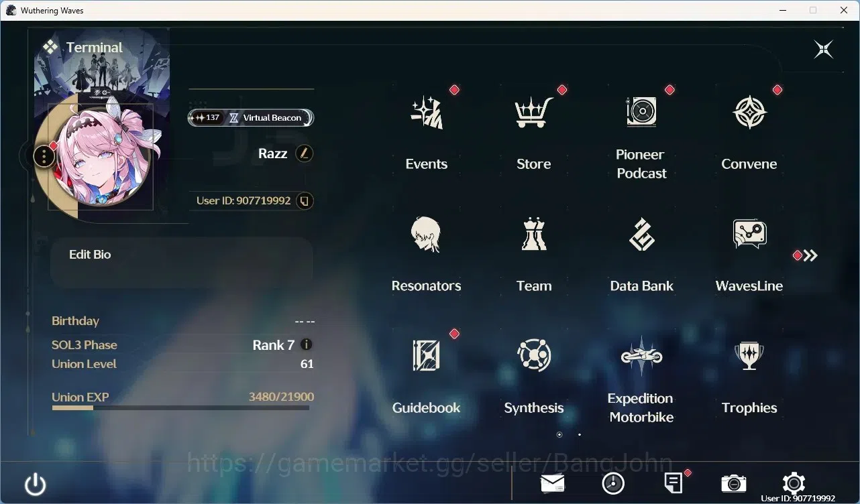Click the Edit Bio field
860x504 pixels.
pos(182,263)
